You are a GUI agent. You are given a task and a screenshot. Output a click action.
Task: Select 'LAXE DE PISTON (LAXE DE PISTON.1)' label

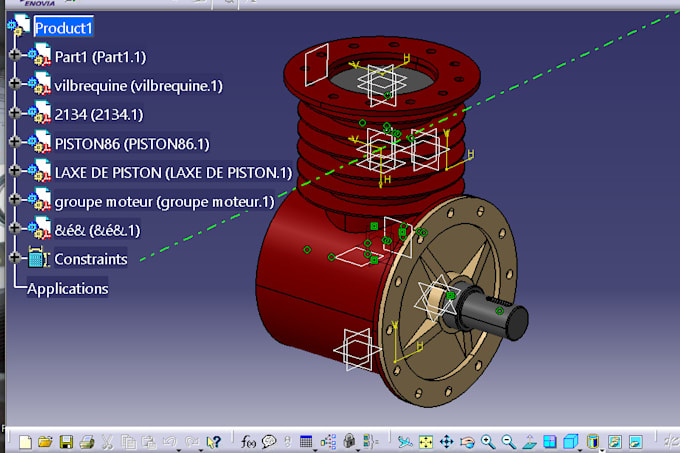(173, 173)
